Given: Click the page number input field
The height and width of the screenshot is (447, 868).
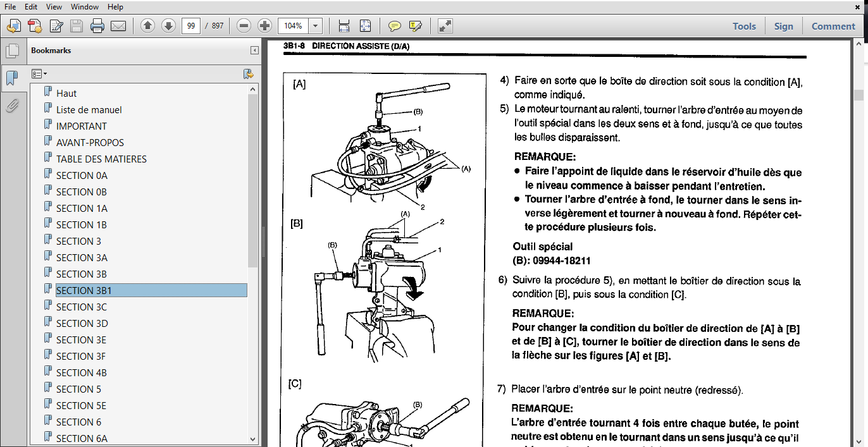Looking at the screenshot, I should click(190, 26).
